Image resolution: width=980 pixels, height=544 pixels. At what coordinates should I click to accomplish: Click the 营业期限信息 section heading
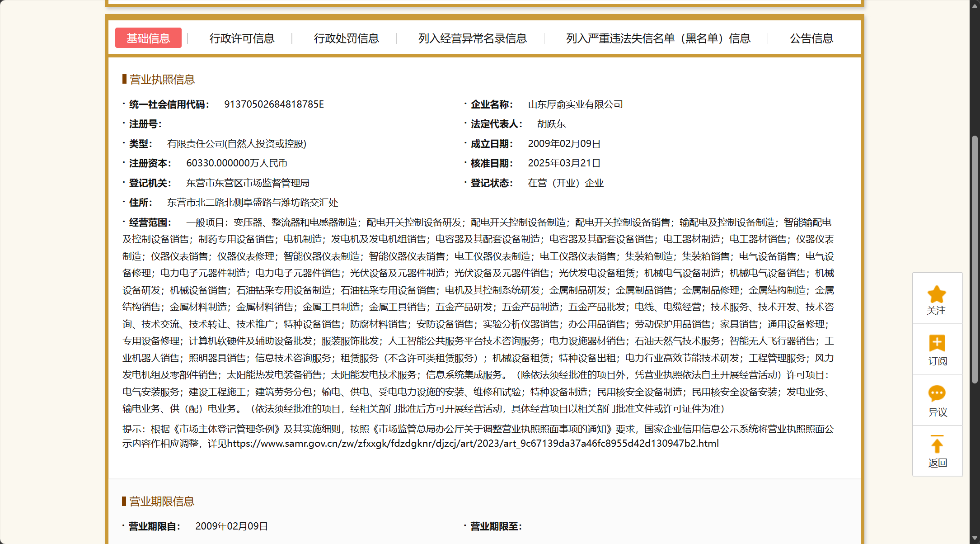(161, 501)
